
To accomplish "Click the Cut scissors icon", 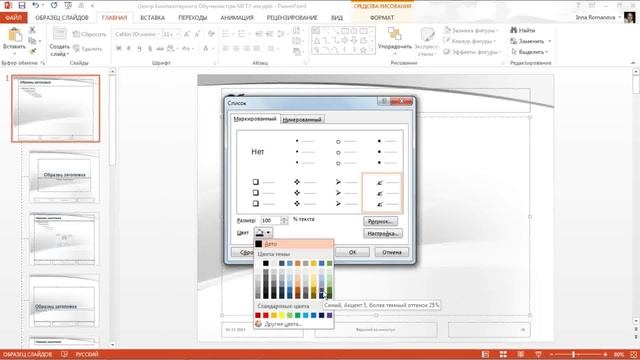I will point(32,30).
